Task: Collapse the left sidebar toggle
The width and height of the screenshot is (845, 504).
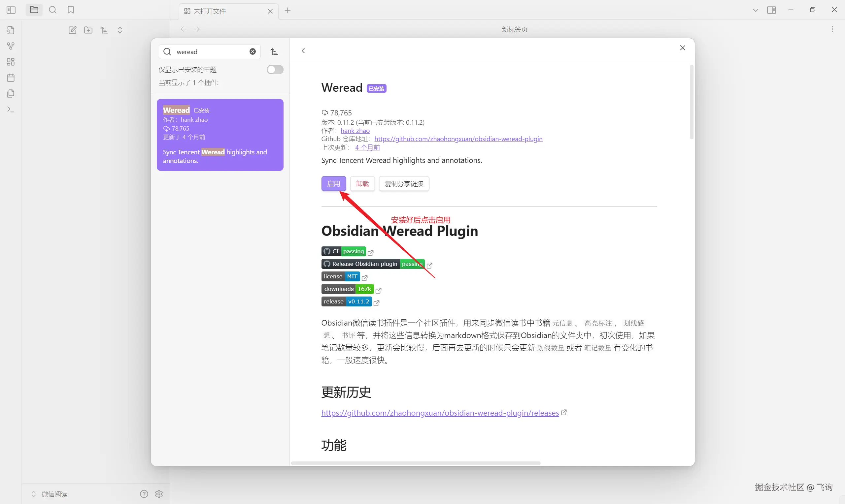Action: point(11,10)
